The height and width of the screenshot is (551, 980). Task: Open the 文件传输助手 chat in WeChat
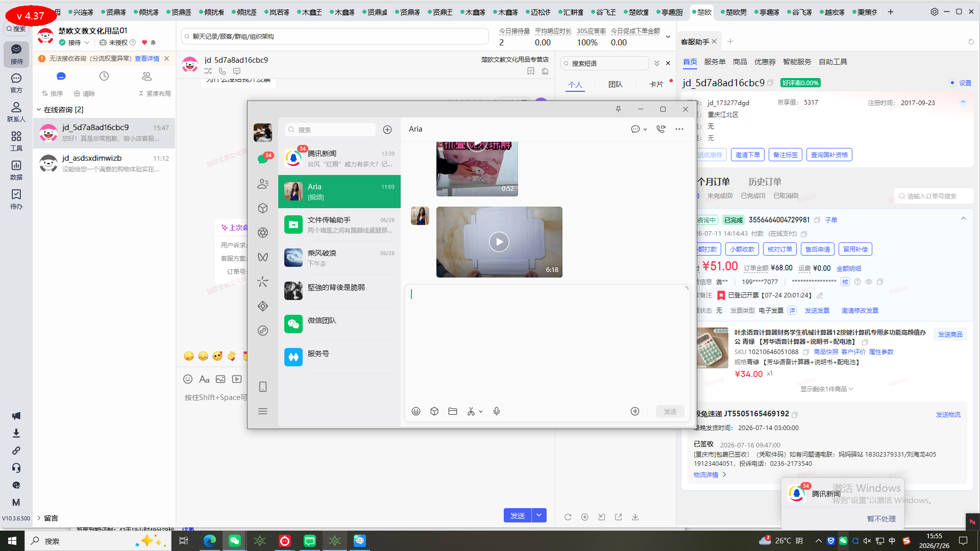click(x=339, y=224)
